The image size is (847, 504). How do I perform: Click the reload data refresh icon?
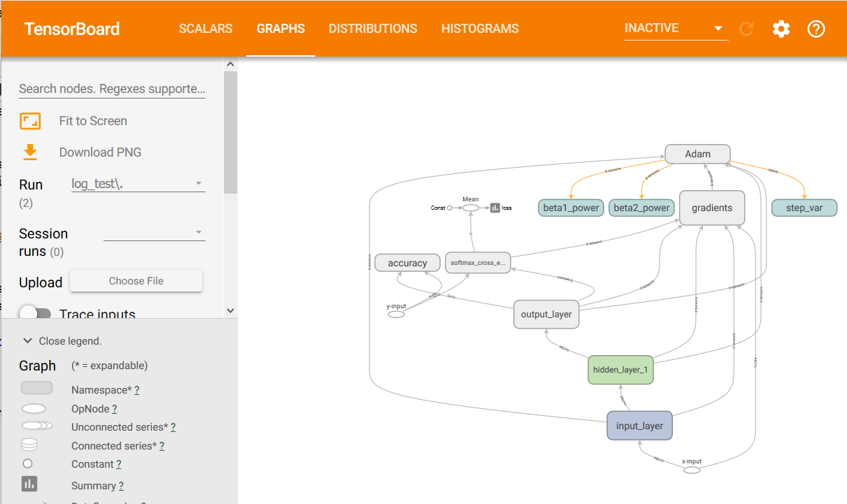pyautogui.click(x=747, y=29)
